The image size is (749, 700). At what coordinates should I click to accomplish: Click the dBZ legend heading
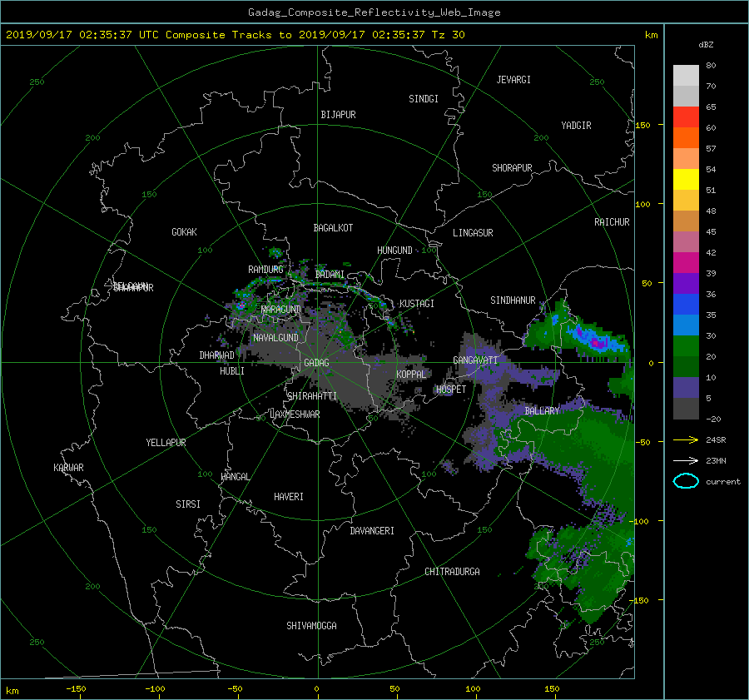pyautogui.click(x=706, y=45)
